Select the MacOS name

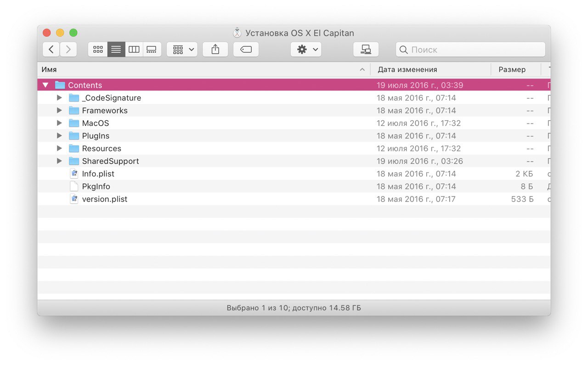(x=96, y=123)
